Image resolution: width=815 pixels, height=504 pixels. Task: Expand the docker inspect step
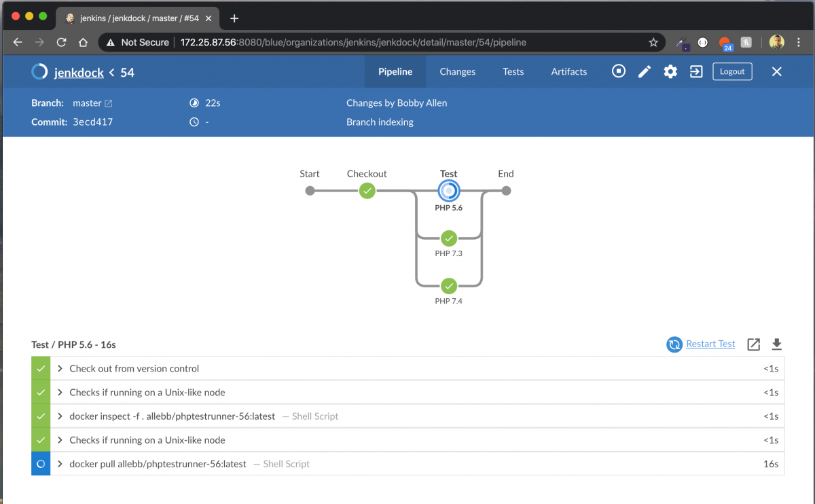coord(60,416)
